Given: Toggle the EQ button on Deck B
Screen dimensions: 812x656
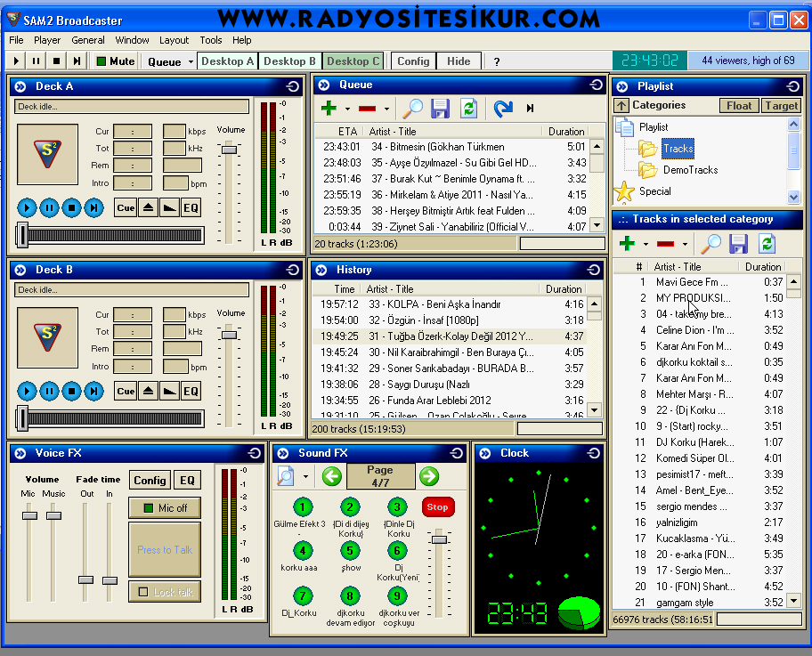Looking at the screenshot, I should pyautogui.click(x=191, y=392).
